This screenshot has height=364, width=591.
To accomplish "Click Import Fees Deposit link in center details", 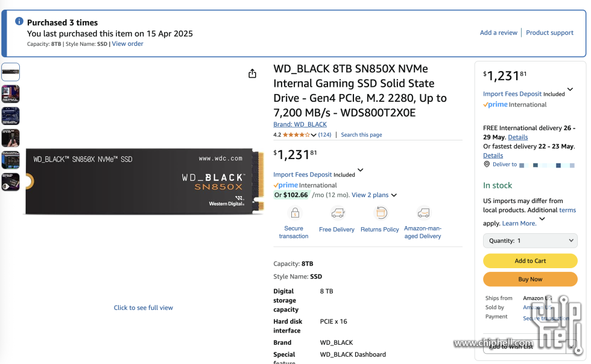I will point(303,174).
